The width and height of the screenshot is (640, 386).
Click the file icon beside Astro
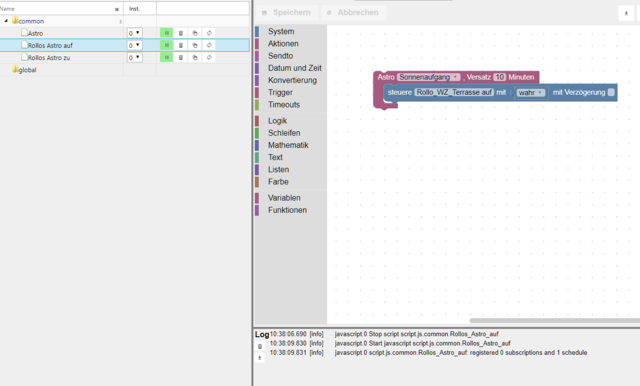click(x=24, y=33)
